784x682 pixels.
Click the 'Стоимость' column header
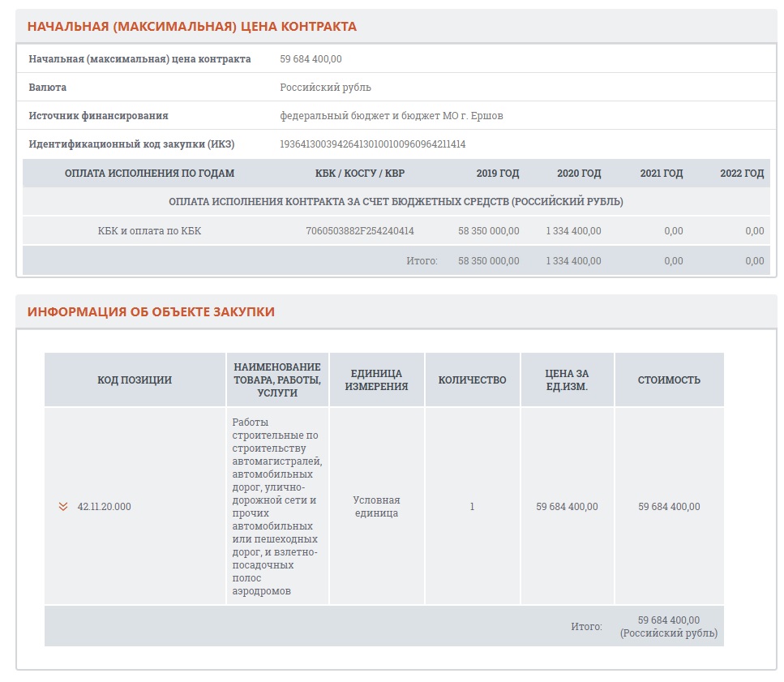[669, 380]
